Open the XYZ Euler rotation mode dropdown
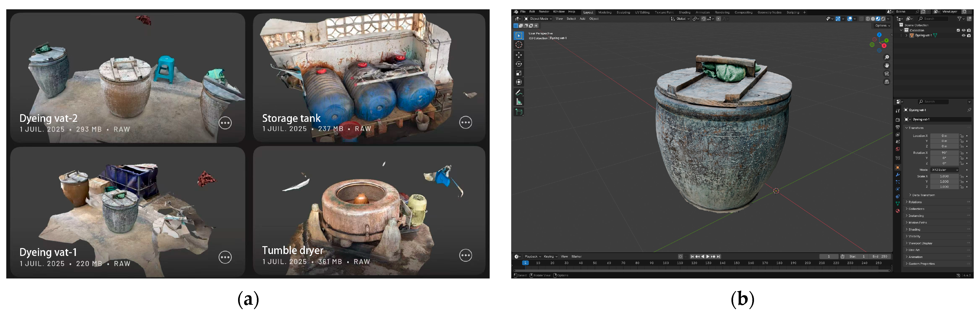The height and width of the screenshot is (318, 980). coord(945,170)
